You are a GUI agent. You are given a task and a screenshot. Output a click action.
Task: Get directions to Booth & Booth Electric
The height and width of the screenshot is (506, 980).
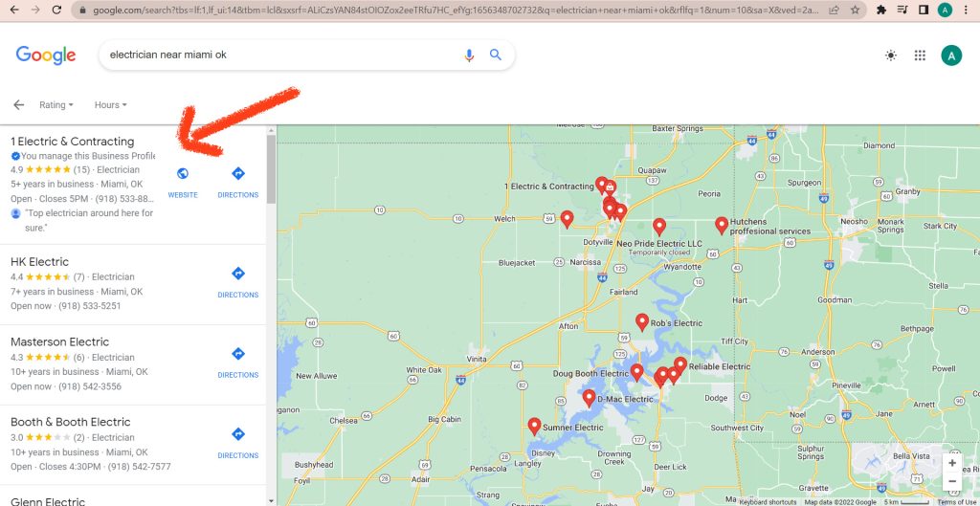click(237, 443)
